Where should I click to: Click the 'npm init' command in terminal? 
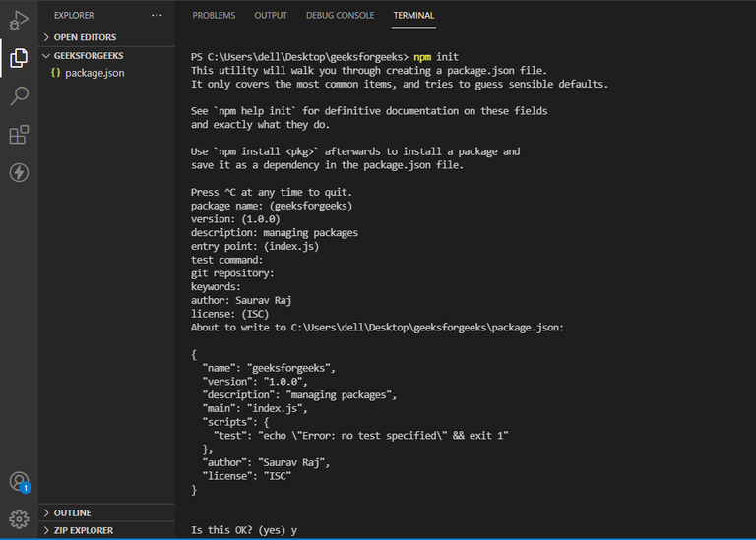436,57
